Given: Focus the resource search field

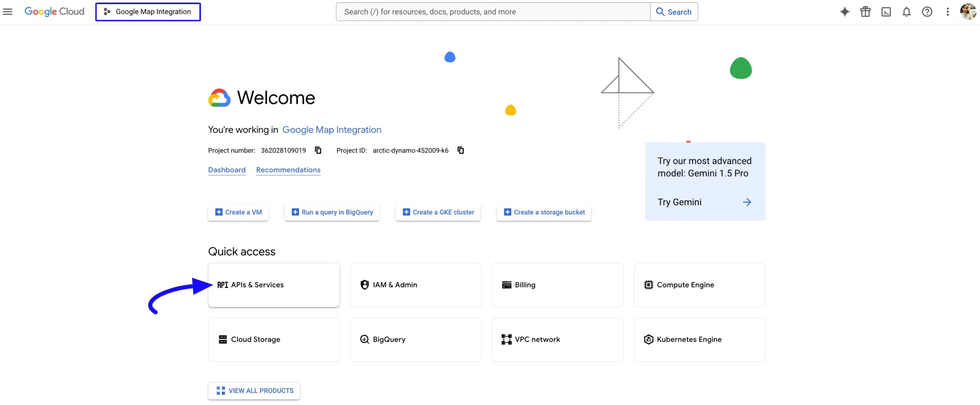Looking at the screenshot, I should (493, 12).
